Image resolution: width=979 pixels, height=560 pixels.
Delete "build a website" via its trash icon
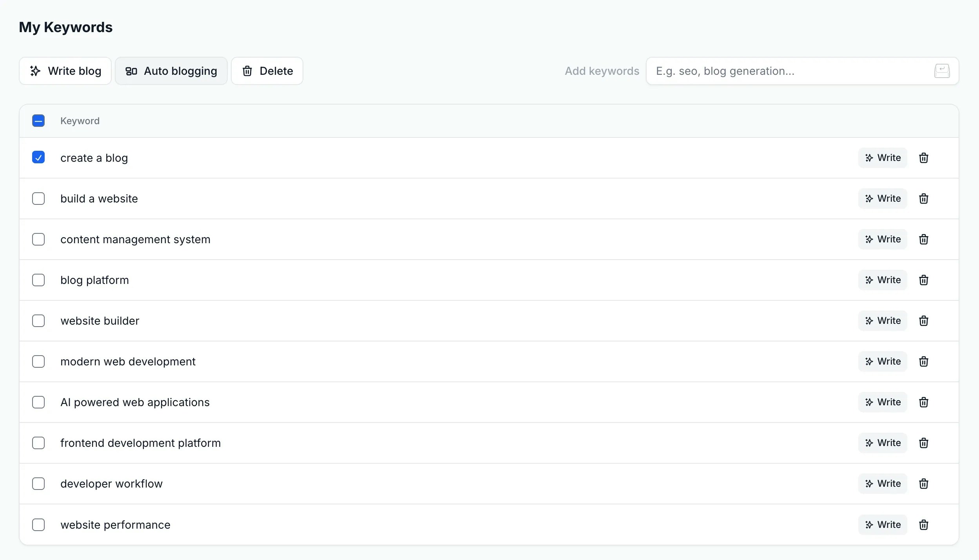[924, 199]
